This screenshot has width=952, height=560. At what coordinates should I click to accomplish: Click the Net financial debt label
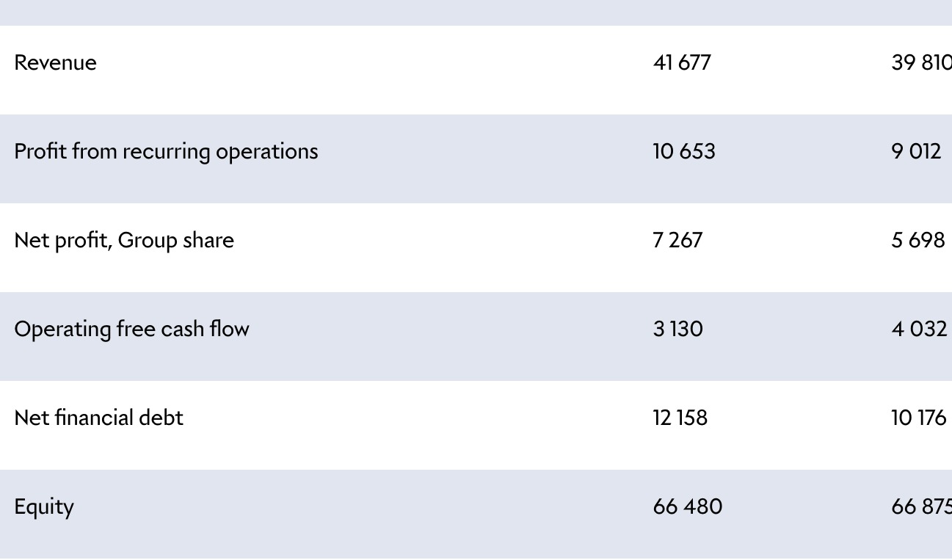coord(99,418)
